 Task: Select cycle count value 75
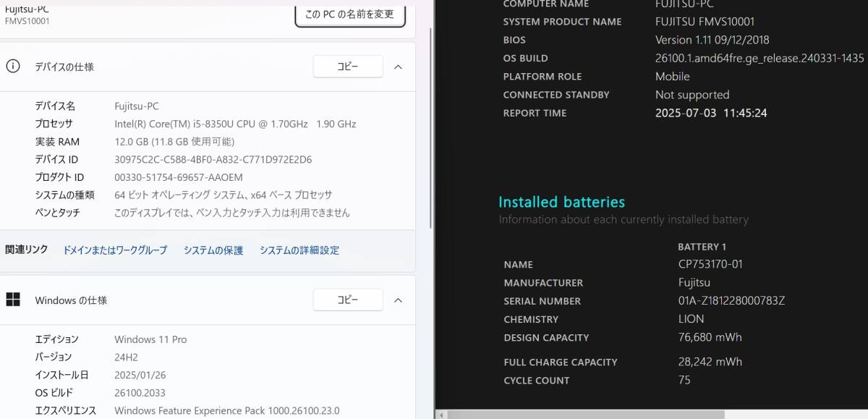click(684, 380)
